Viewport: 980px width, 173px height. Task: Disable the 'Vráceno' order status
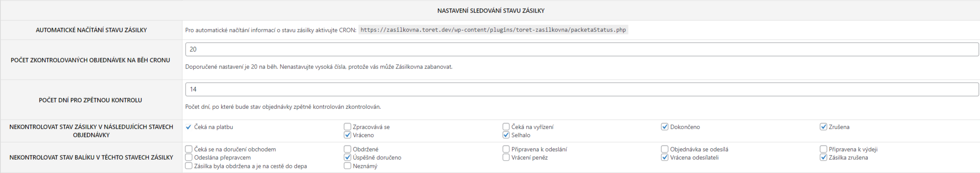[x=347, y=135]
